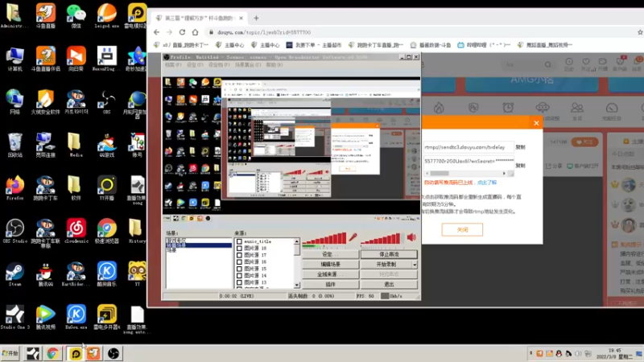Image resolution: width=644 pixels, height=362 pixels.
Task: Open the QQ游戏 desktop shortcut
Action: pos(107,145)
